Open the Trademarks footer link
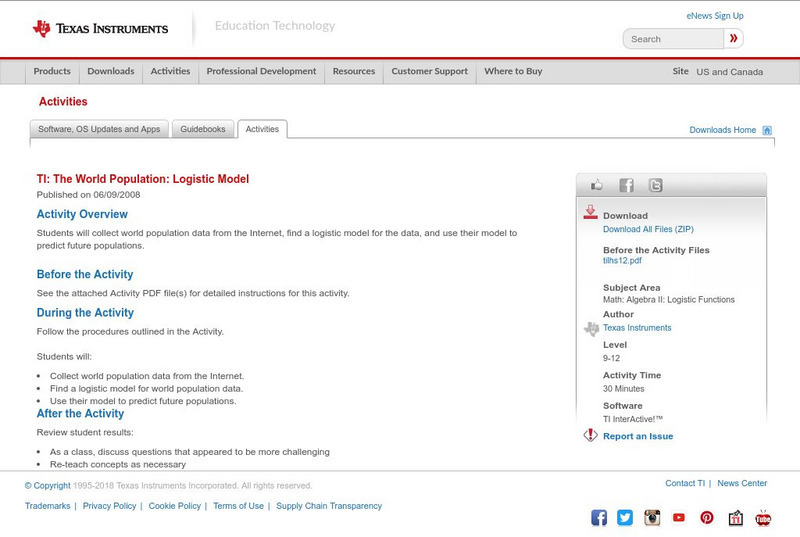Image resolution: width=800 pixels, height=537 pixels. point(47,506)
